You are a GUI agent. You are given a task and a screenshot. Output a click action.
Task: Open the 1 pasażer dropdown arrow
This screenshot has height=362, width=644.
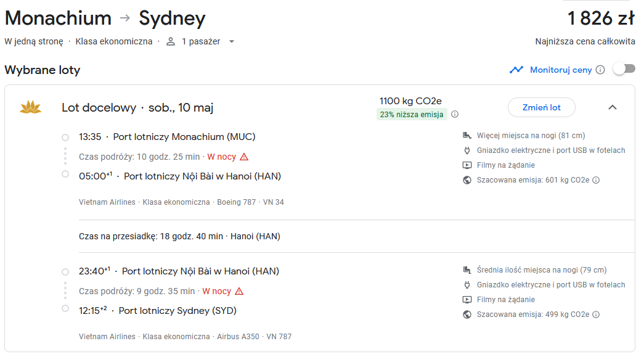[x=232, y=41]
